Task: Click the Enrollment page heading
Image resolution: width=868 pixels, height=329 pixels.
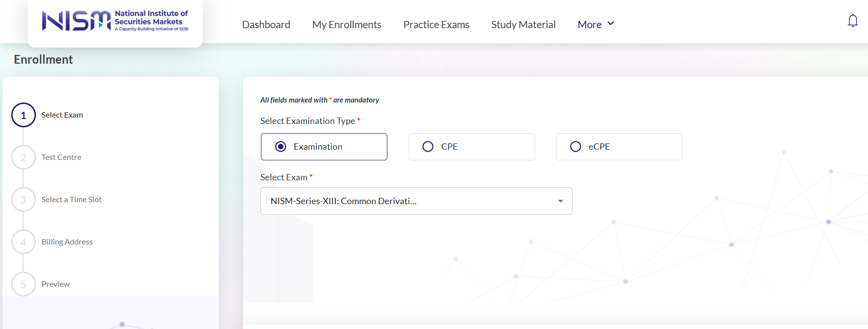Action: (x=43, y=60)
